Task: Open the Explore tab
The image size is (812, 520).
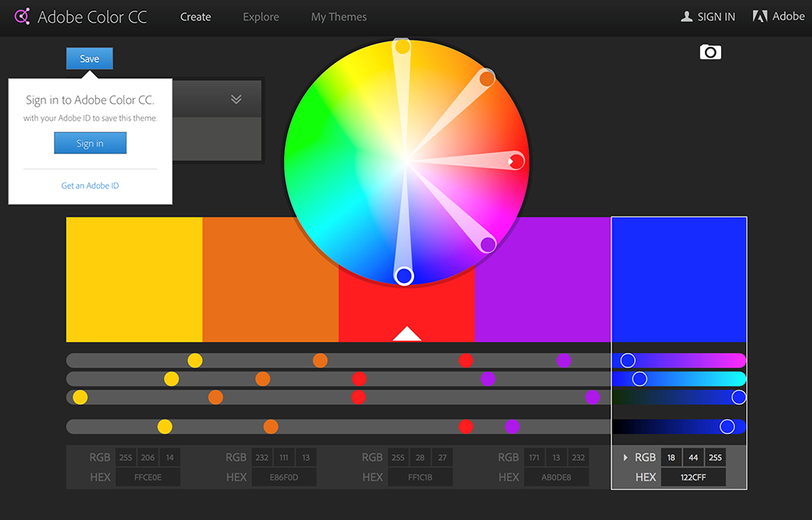Action: pyautogui.click(x=261, y=17)
